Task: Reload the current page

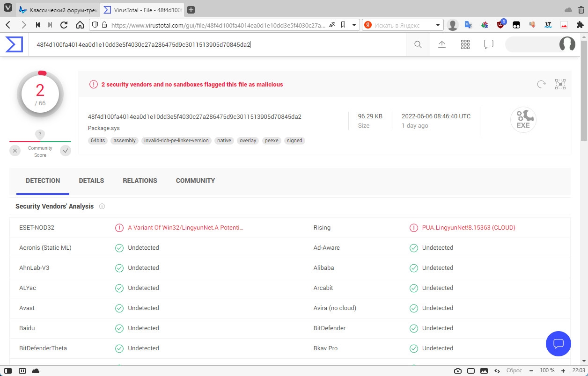Action: (x=65, y=25)
